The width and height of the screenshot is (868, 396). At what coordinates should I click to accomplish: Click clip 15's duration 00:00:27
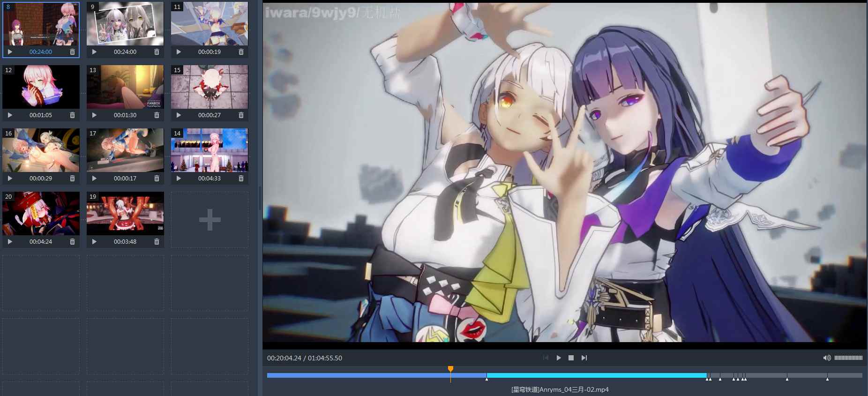point(210,115)
